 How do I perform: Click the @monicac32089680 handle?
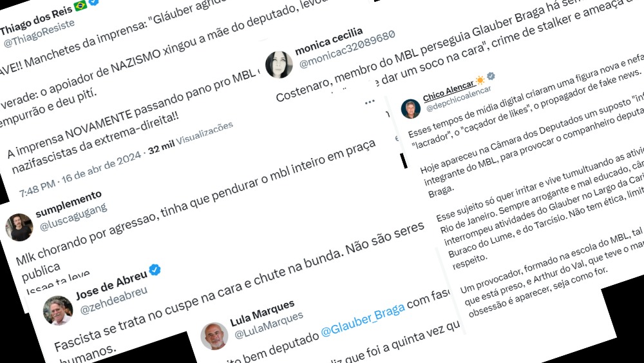point(347,48)
